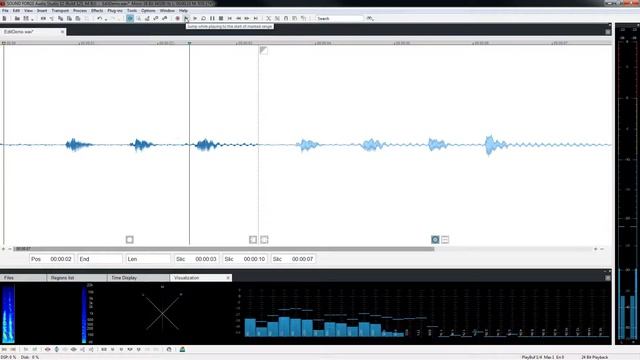
Task: Open the dropdown arrow beside the Save icon
Action: point(32,19)
